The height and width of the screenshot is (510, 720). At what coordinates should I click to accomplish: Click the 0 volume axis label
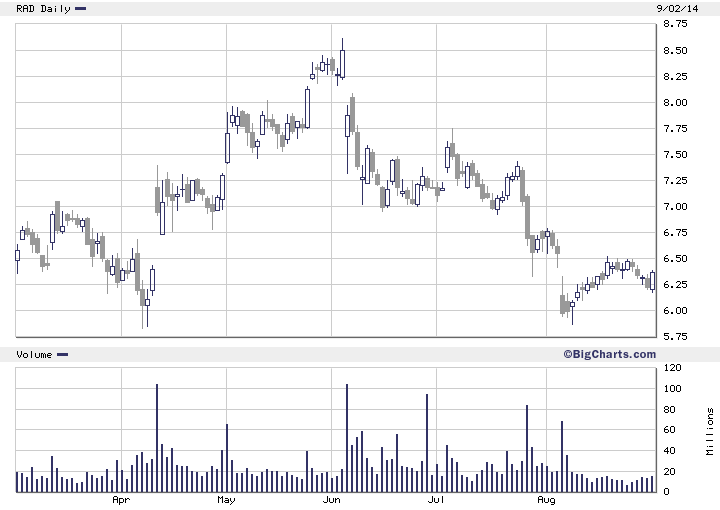coord(666,492)
